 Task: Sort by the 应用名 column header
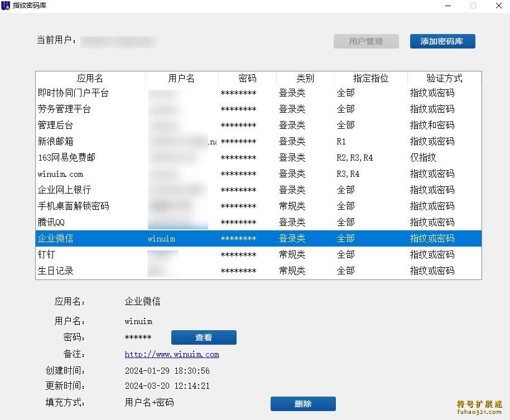click(x=90, y=79)
